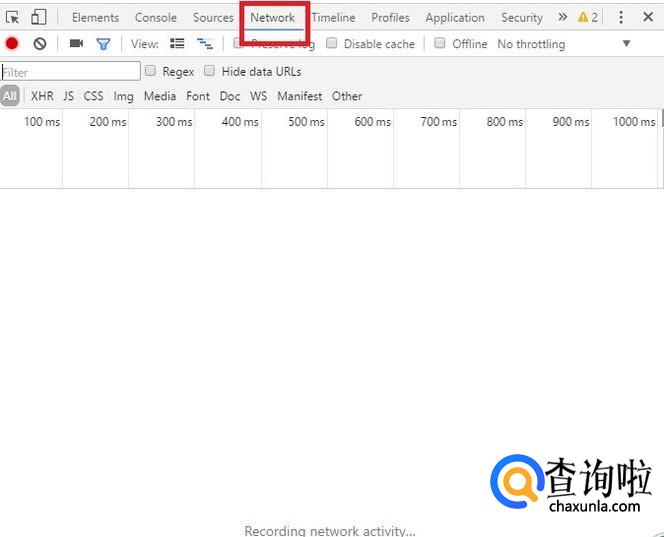Open the No throttling selector

coord(531,44)
